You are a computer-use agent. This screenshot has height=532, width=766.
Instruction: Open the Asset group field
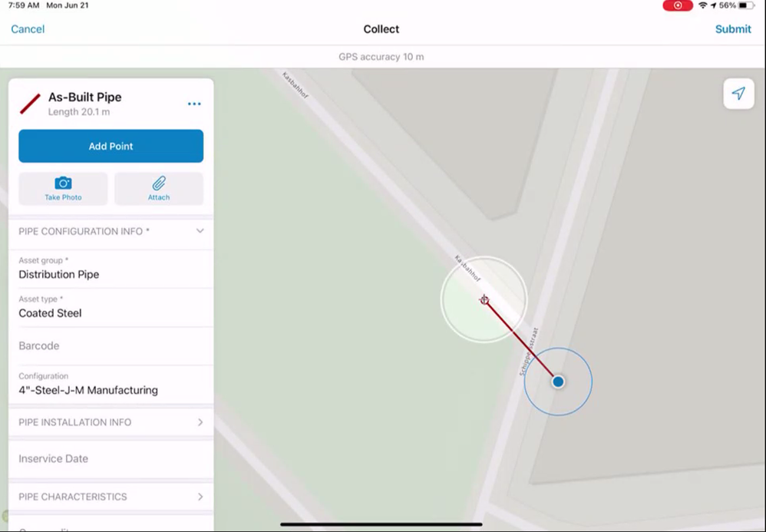(111, 269)
